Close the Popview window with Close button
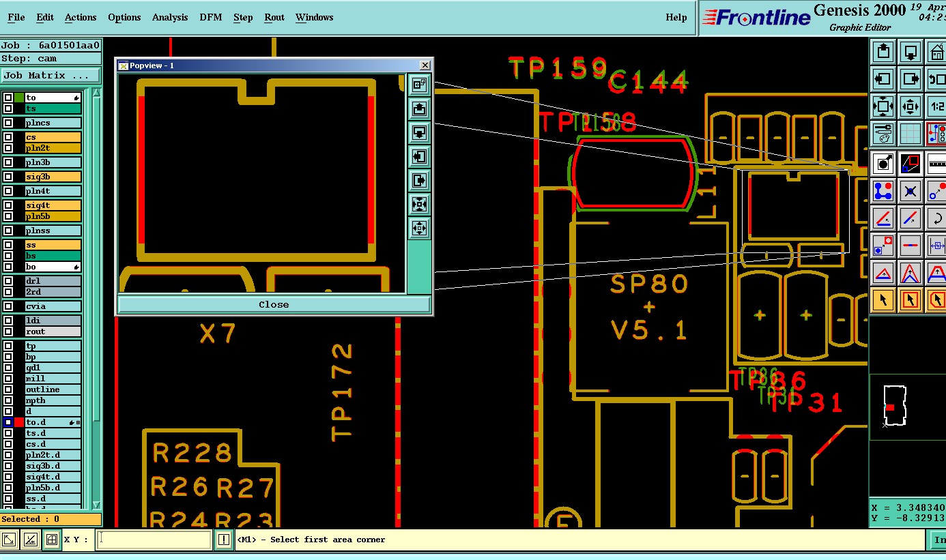The height and width of the screenshot is (560, 946). click(x=274, y=304)
